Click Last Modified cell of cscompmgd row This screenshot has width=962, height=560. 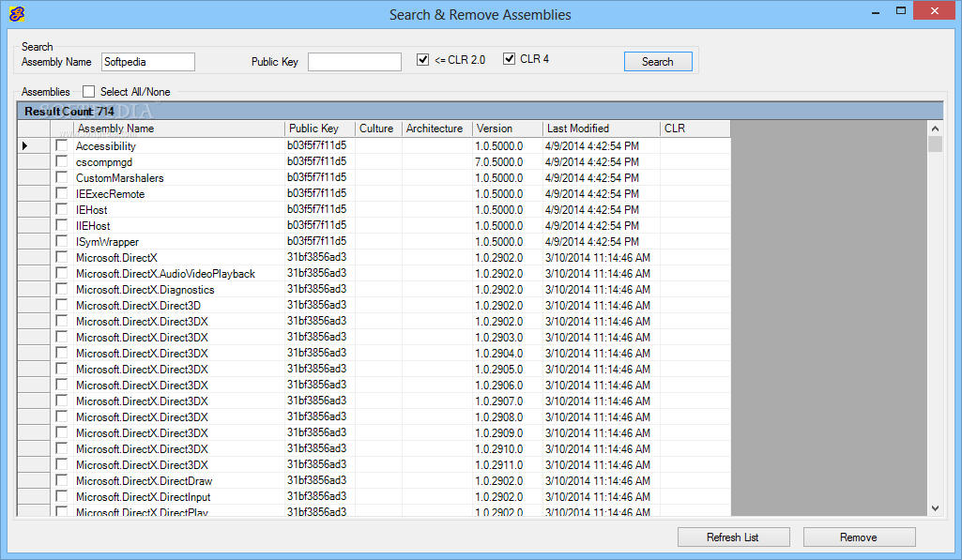pos(602,162)
